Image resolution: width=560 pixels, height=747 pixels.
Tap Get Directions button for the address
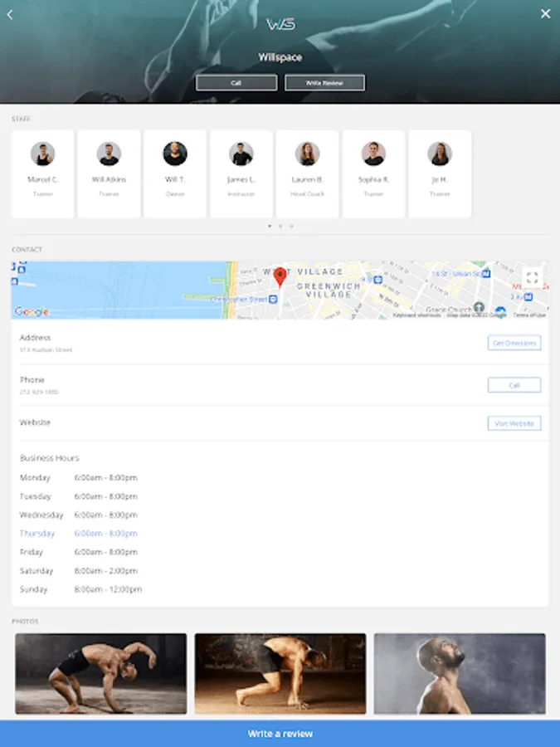point(514,343)
